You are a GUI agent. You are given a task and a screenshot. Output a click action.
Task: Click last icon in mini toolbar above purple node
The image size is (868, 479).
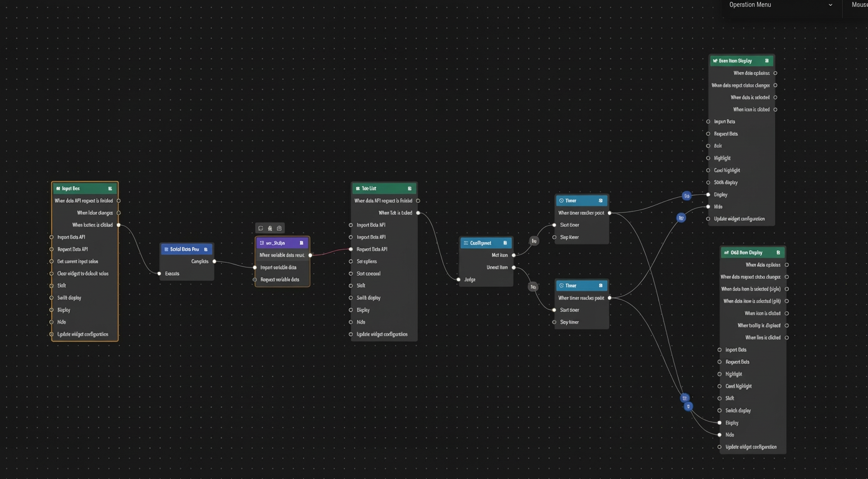(279, 228)
